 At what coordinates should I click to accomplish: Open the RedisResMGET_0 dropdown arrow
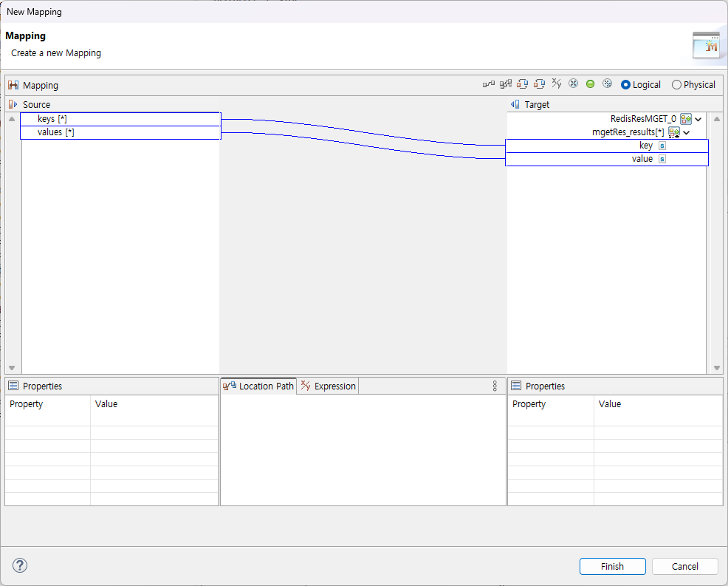coord(696,119)
